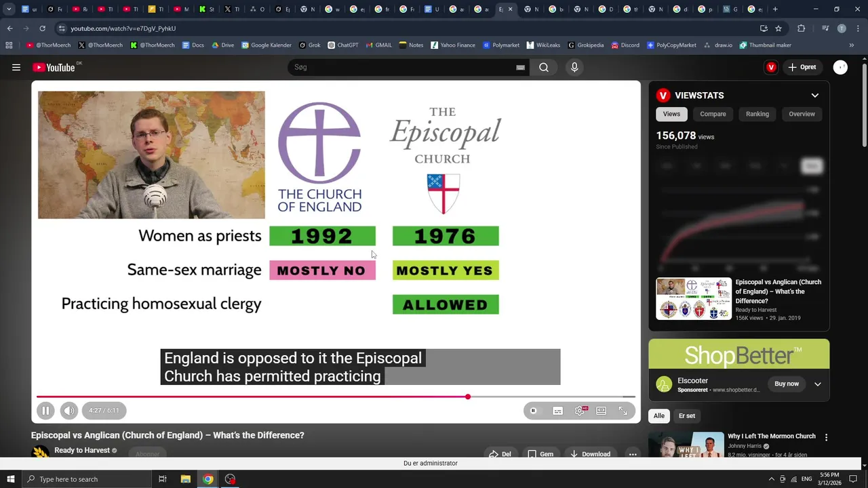Seek on the red video progress bar

point(336,396)
